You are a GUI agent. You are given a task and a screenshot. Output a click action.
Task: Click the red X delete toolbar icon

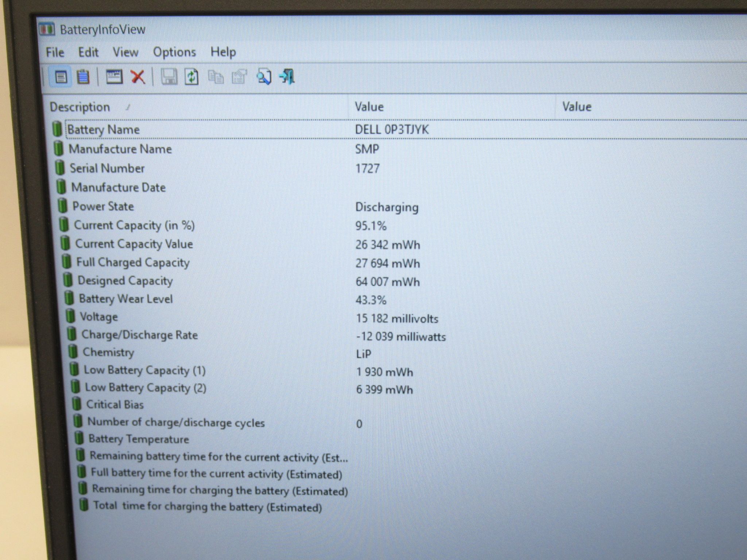pos(138,77)
